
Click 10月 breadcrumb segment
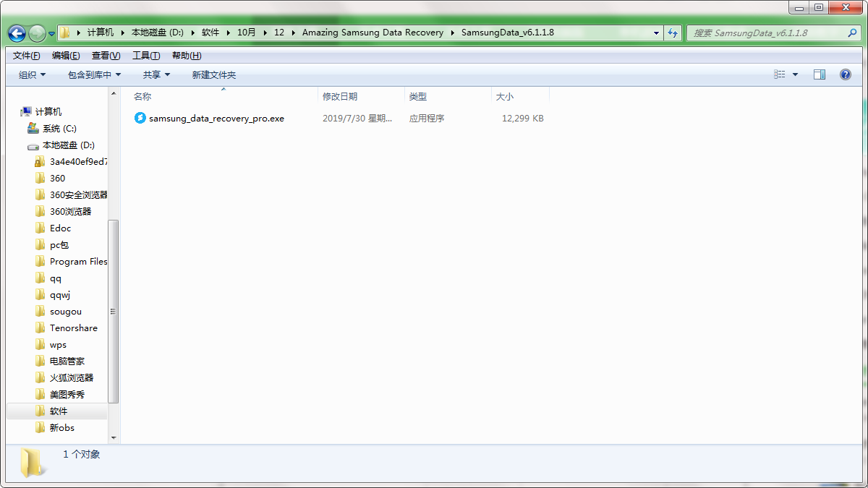coord(247,33)
